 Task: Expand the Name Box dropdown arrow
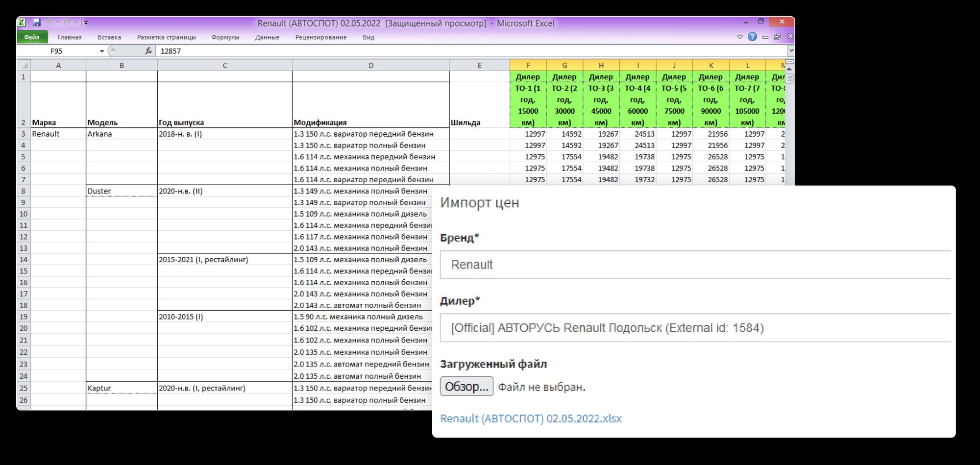tap(102, 51)
